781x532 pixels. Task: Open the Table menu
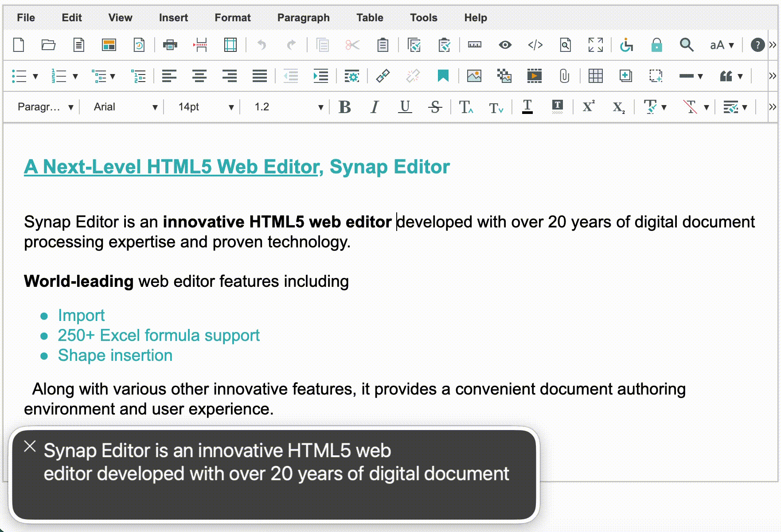point(370,18)
